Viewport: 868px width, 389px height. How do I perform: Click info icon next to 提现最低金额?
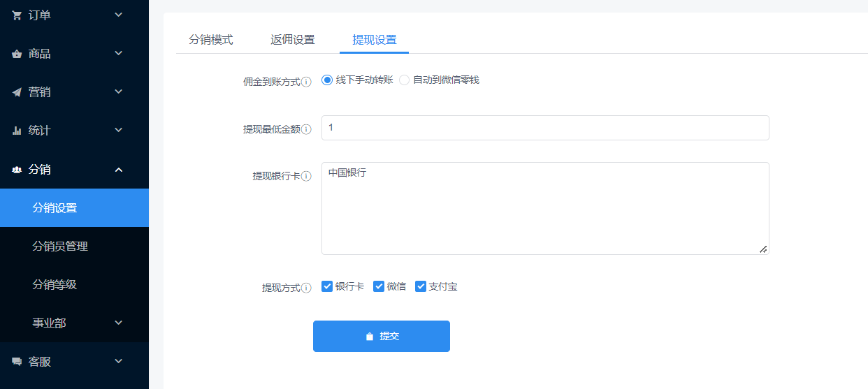pyautogui.click(x=306, y=129)
